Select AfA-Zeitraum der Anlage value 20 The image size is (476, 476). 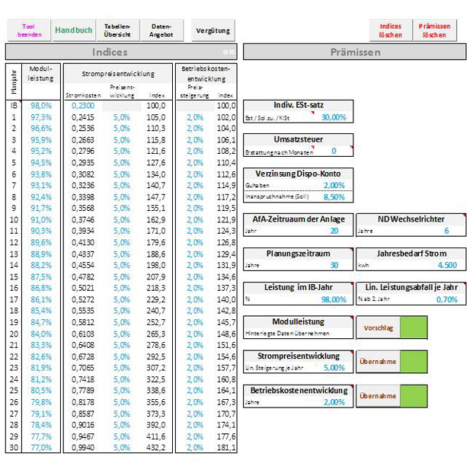tap(333, 231)
